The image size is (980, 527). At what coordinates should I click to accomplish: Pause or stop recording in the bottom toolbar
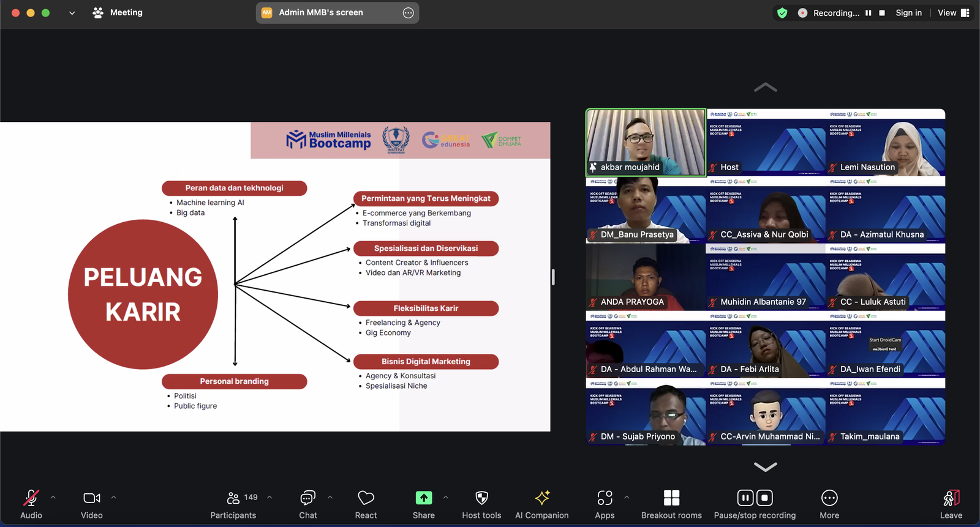(x=755, y=504)
